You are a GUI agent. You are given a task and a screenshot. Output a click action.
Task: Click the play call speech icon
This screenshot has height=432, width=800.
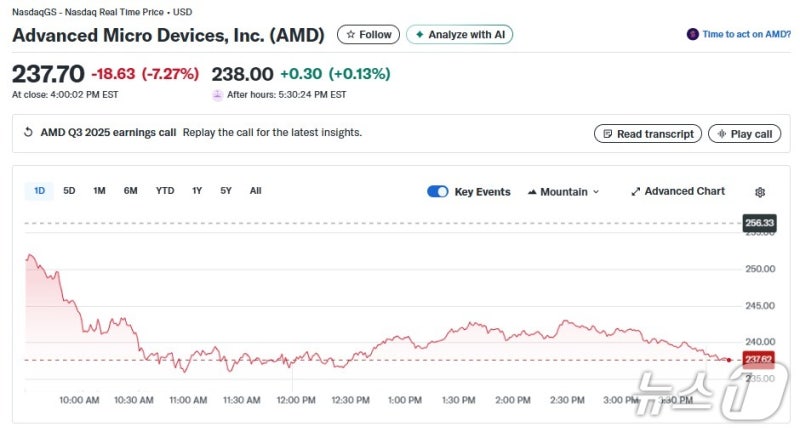click(x=720, y=134)
